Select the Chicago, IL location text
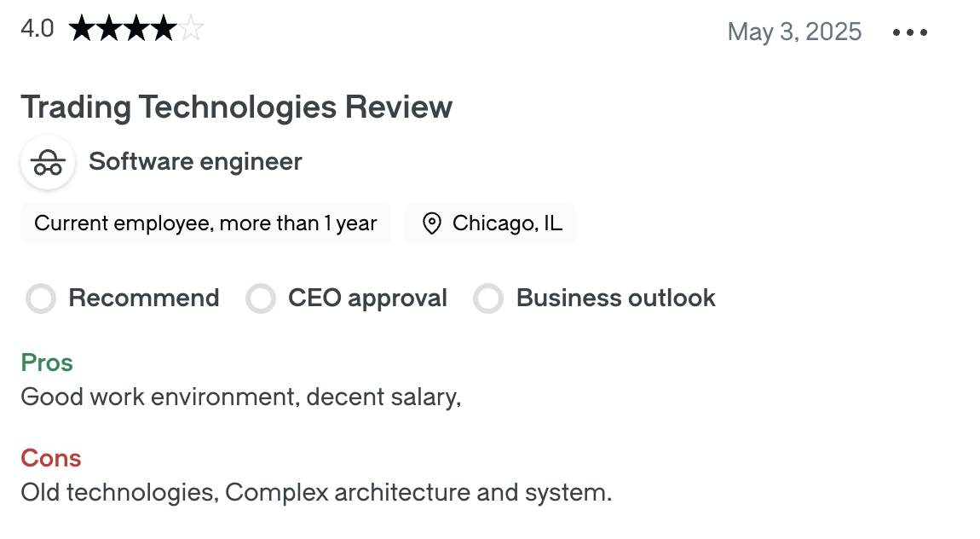The height and width of the screenshot is (539, 980). (x=507, y=223)
